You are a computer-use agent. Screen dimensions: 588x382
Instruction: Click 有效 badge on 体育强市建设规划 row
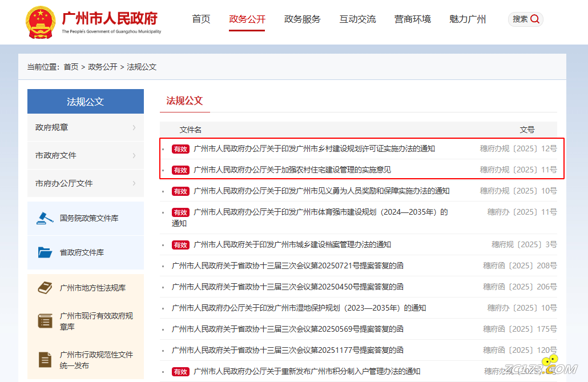click(180, 212)
